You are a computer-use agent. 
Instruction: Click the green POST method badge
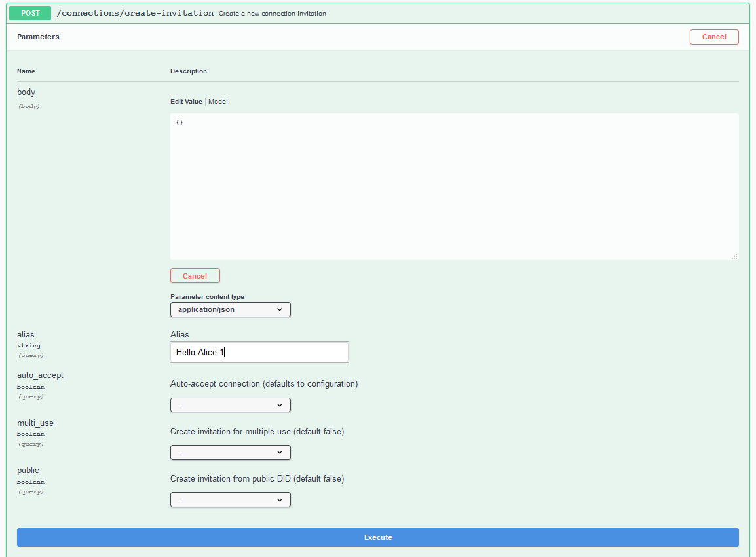tap(29, 13)
